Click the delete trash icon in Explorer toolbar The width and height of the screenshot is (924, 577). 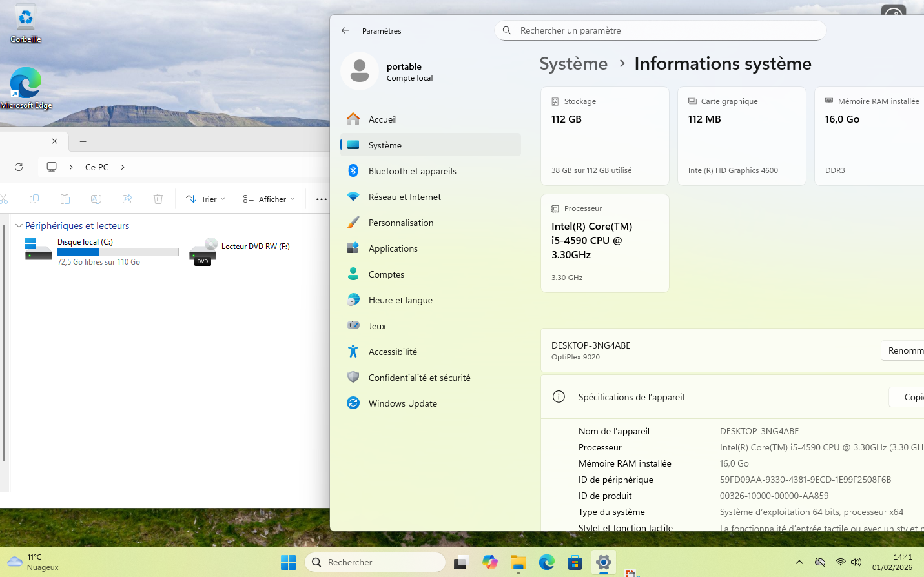pos(158,199)
